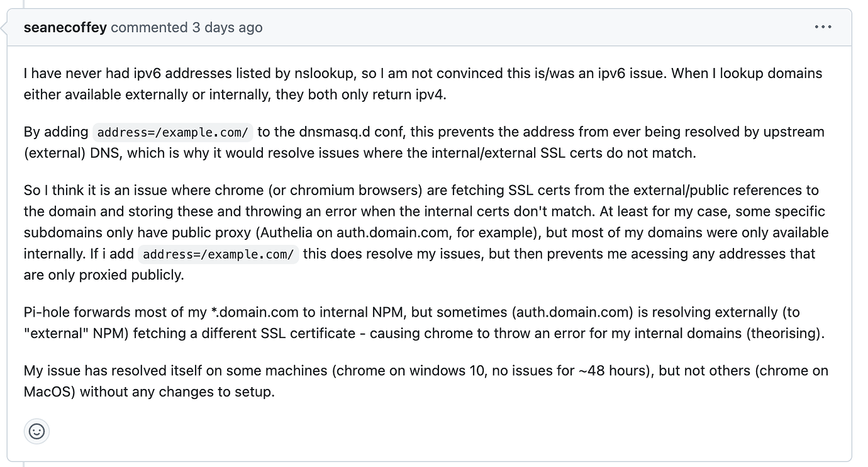Click commented timestamp to get permalink
Viewport: 868px width, 467px height.
click(225, 27)
